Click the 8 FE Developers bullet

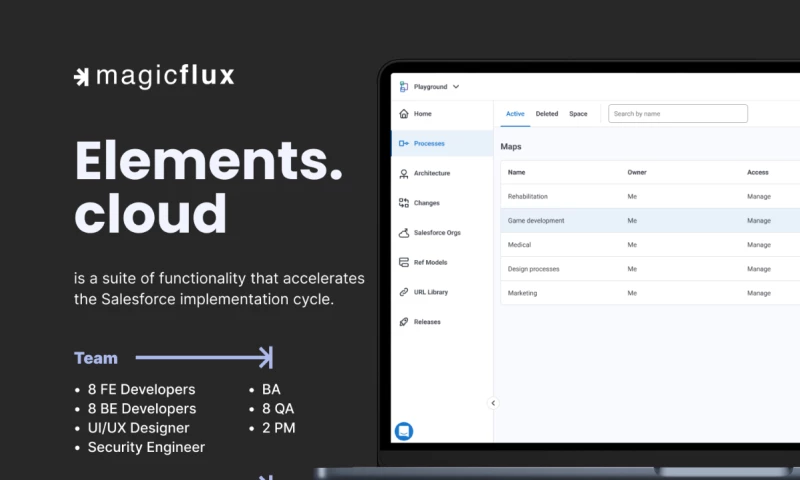tap(141, 389)
